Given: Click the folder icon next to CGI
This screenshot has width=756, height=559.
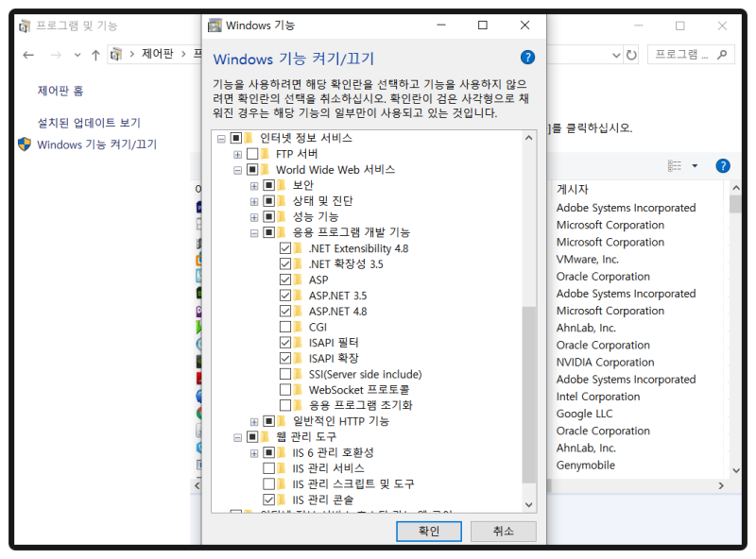Looking at the screenshot, I should coord(298,327).
